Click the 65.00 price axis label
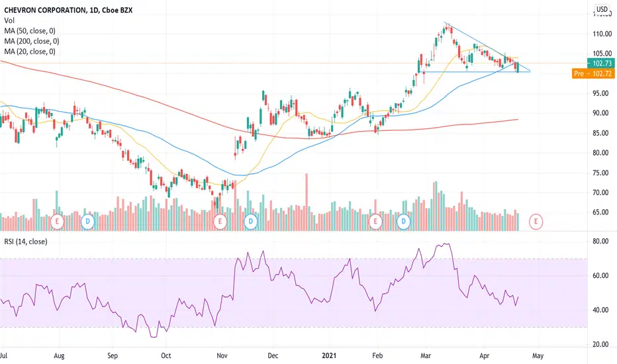The image size is (617, 364). [600, 212]
